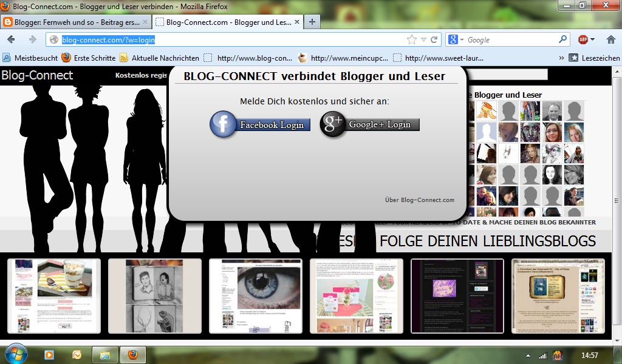This screenshot has height=364, width=622.
Task: Click the vertical scrollbar thumb
Action: tap(617, 201)
